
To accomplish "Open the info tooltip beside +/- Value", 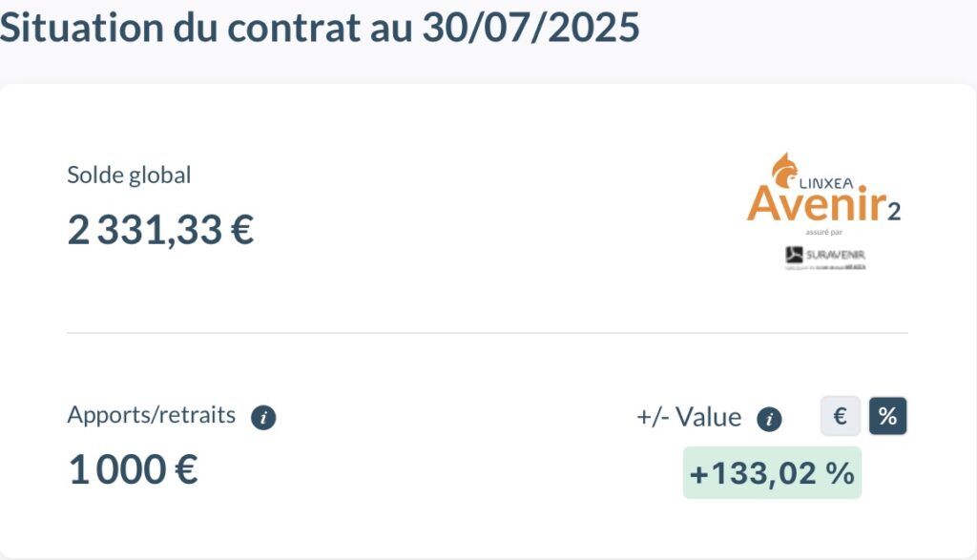I will (769, 419).
